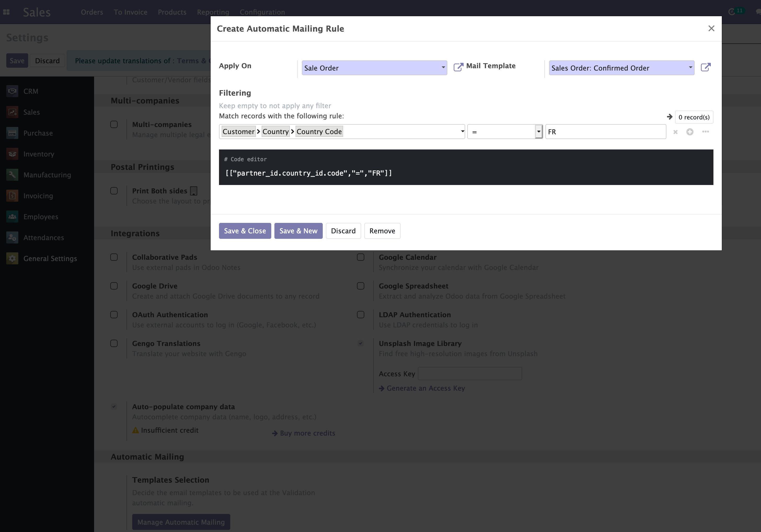Open external link next to Sale Order
The width and height of the screenshot is (761, 532).
pyautogui.click(x=458, y=67)
